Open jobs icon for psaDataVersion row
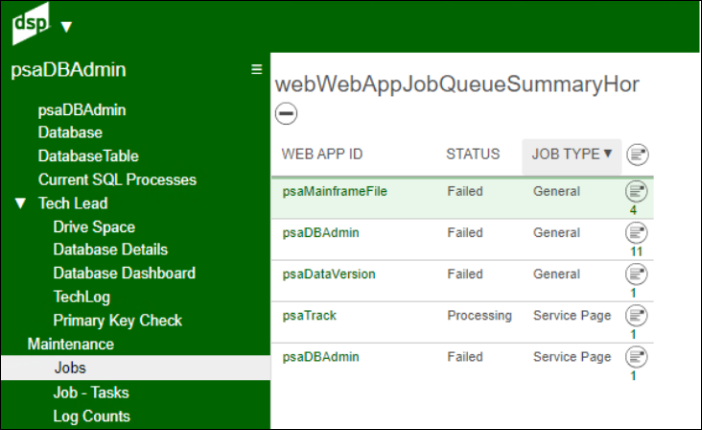The height and width of the screenshot is (430, 702). (x=636, y=274)
